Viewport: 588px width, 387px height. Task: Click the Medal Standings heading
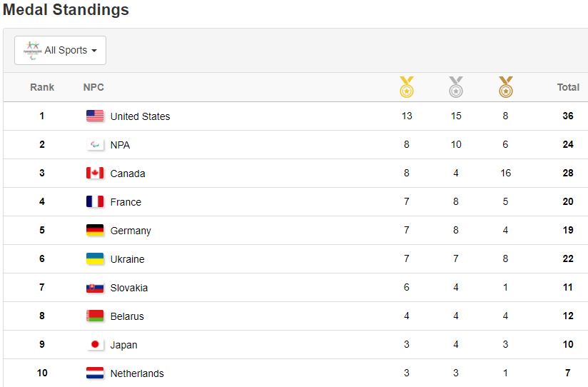[x=66, y=10]
